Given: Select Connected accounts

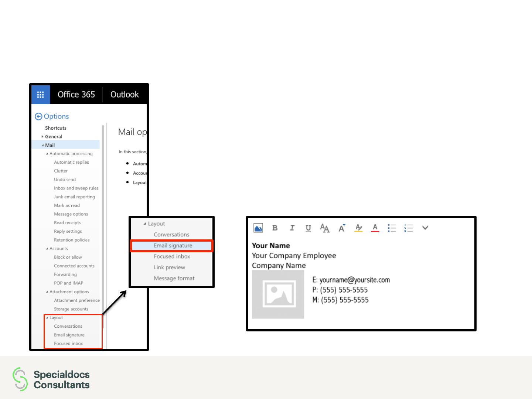Looking at the screenshot, I should click(74, 266).
